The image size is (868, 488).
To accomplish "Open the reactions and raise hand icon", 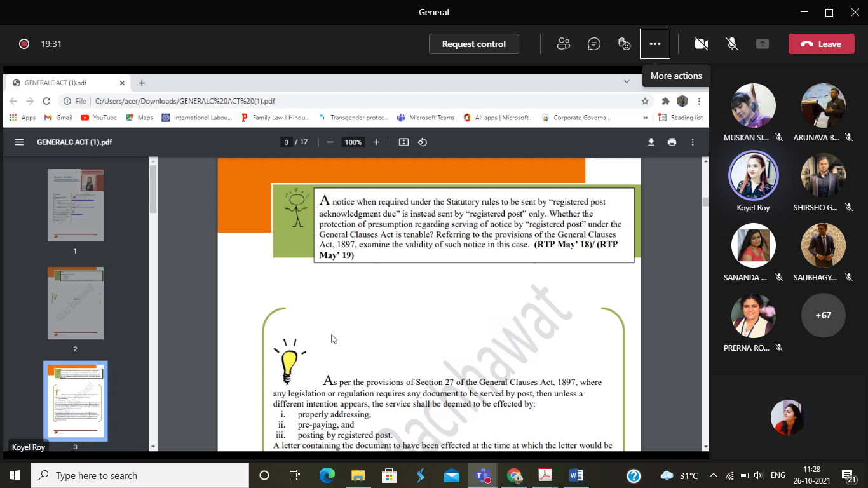I will (625, 44).
